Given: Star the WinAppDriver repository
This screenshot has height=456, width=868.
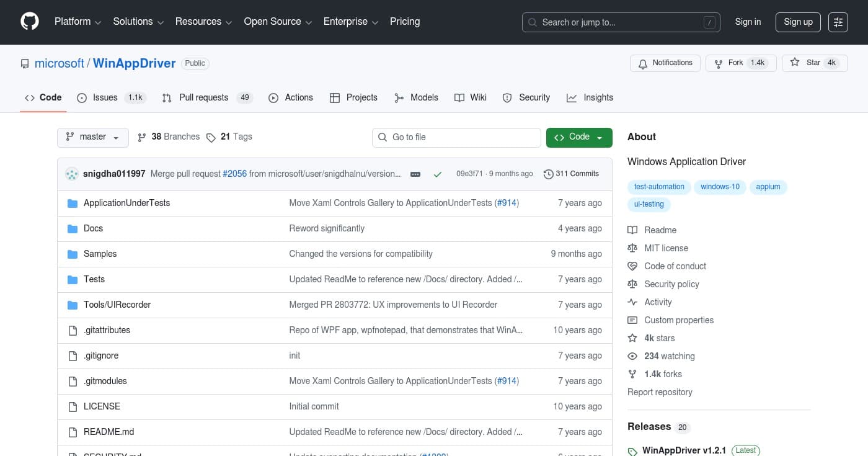Looking at the screenshot, I should pos(814,63).
